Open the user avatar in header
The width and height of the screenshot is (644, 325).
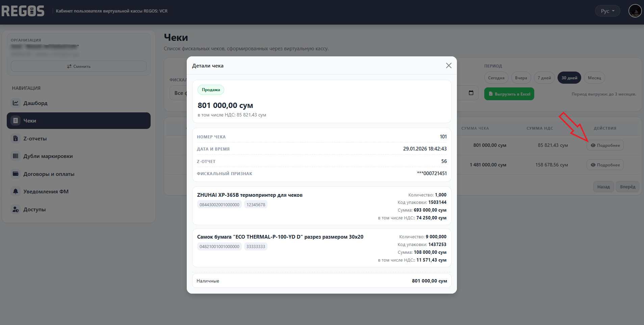[x=635, y=11]
